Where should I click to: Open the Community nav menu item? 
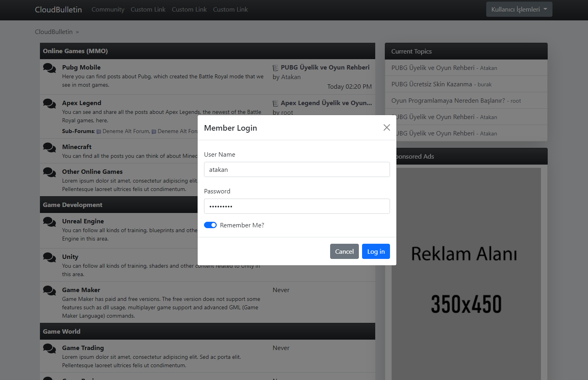coord(108,9)
